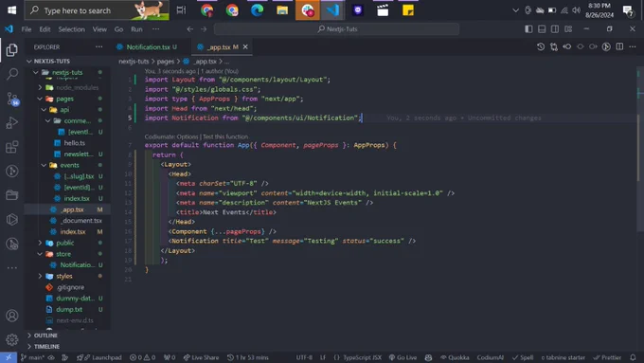644x363 pixels.
Task: Go back using the navigation arrow
Action: pyautogui.click(x=189, y=29)
